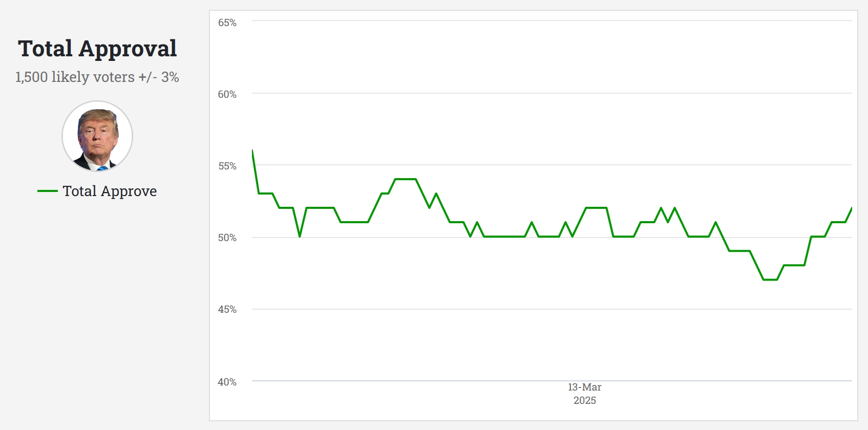The image size is (868, 430).
Task: Select the 40% y-axis label
Action: click(x=227, y=382)
